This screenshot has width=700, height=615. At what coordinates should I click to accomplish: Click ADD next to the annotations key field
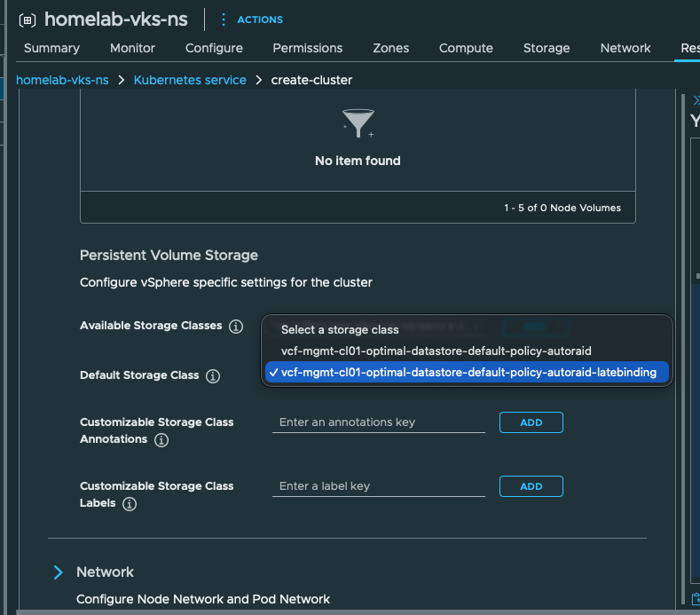click(531, 422)
